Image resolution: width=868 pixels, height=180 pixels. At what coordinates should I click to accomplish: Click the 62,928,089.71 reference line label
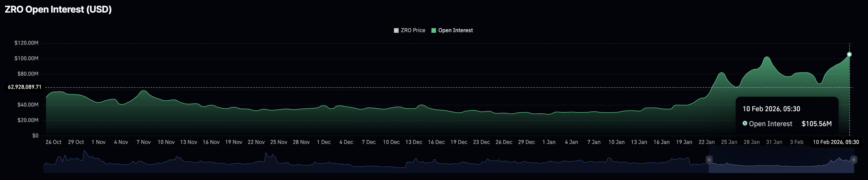[25, 87]
